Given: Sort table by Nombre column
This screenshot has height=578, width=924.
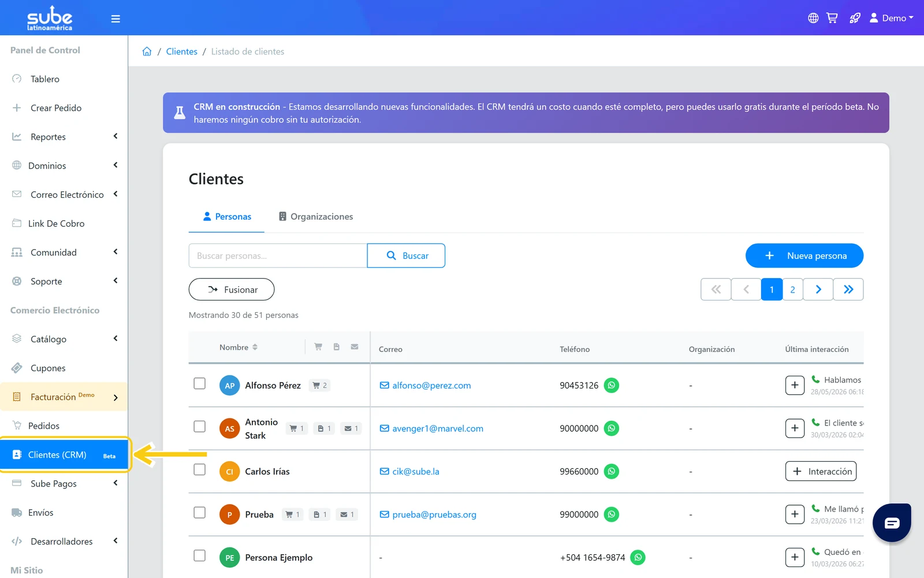Looking at the screenshot, I should 239,347.
